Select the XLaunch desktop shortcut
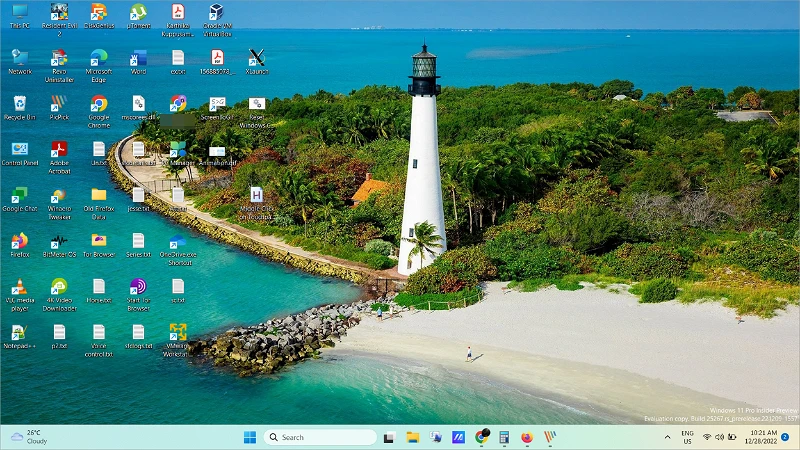The height and width of the screenshot is (450, 800). tap(257, 62)
